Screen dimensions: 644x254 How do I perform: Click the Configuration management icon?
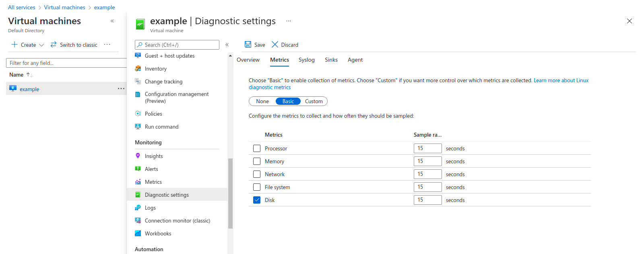coord(138,94)
